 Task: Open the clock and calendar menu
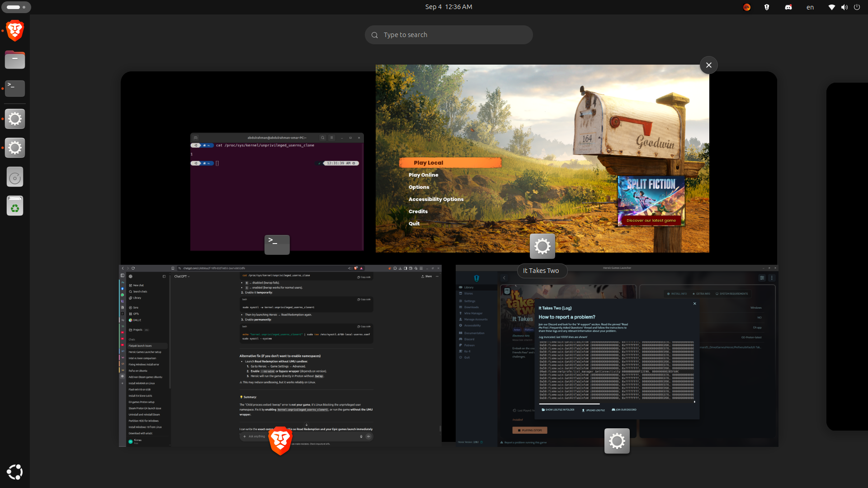[448, 7]
